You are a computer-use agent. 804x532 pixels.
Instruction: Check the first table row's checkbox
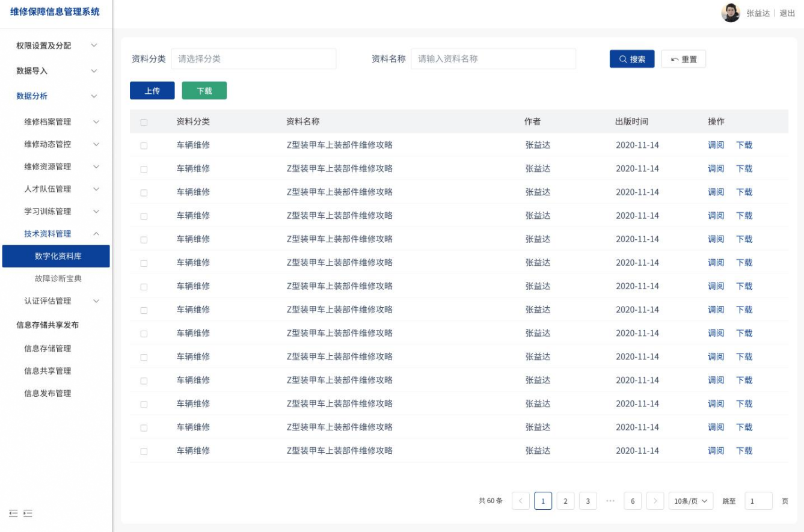[x=144, y=145]
